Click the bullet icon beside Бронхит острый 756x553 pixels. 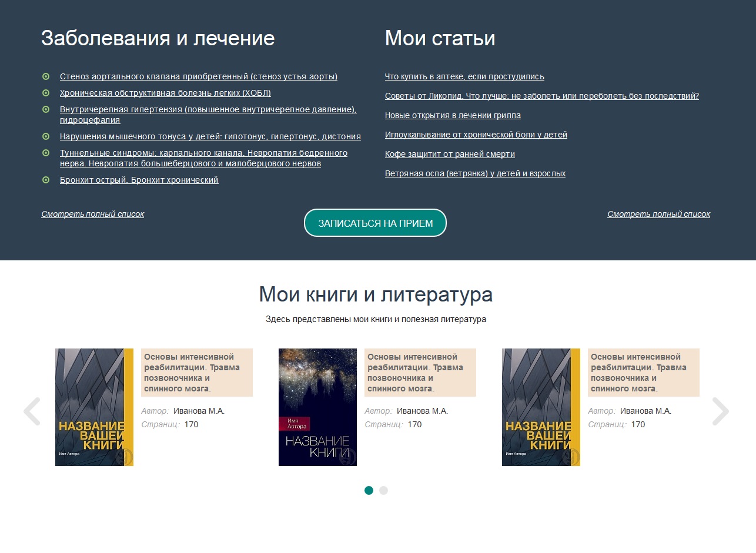coord(46,180)
